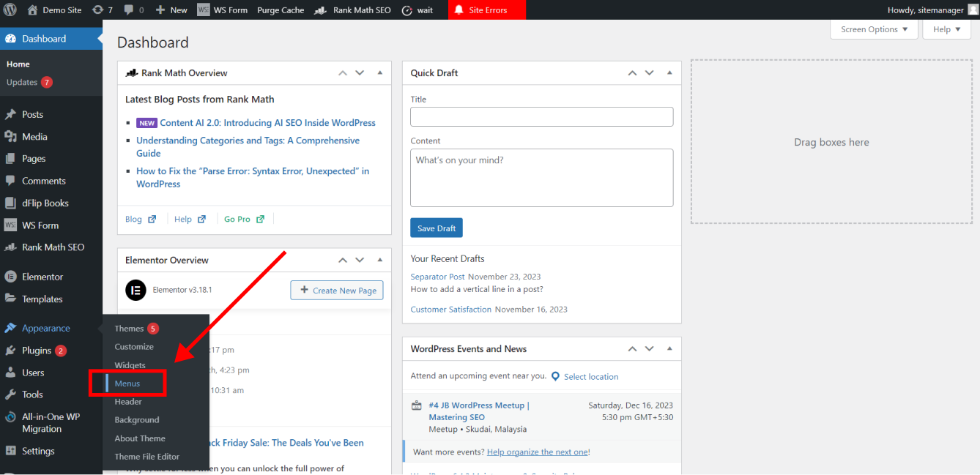The image size is (980, 475).
Task: Move the Rank Math Overview panel up
Action: (x=342, y=73)
